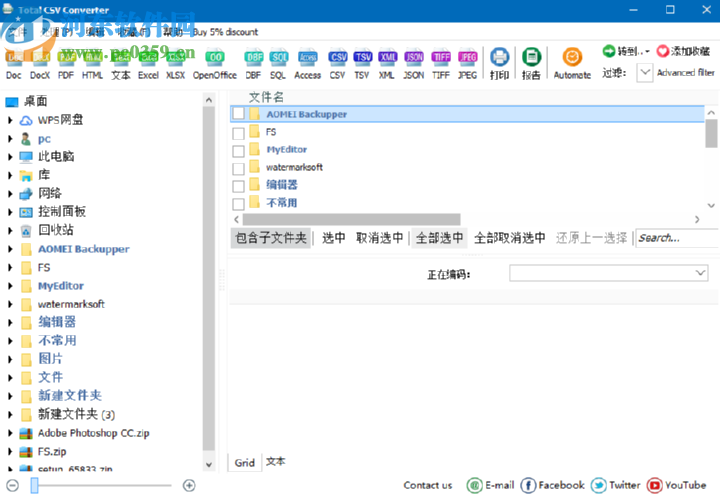The height and width of the screenshot is (499, 720).
Task: Expand the 控制面板 tree node
Action: [x=10, y=212]
